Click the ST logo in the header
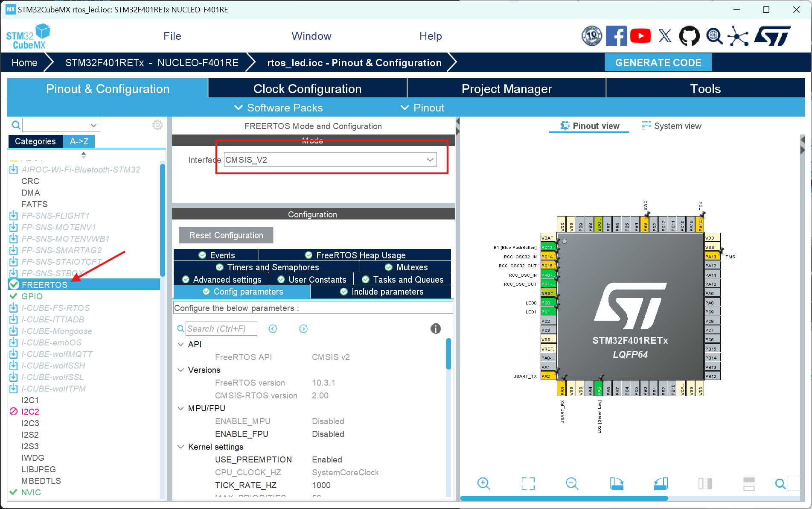The width and height of the screenshot is (812, 509). click(772, 36)
